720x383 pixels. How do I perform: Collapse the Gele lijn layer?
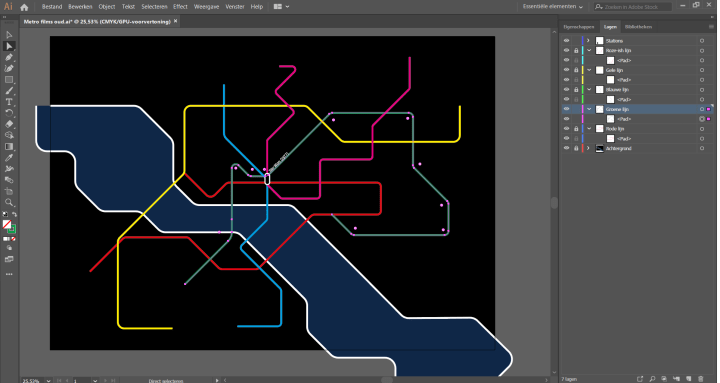pyautogui.click(x=589, y=70)
